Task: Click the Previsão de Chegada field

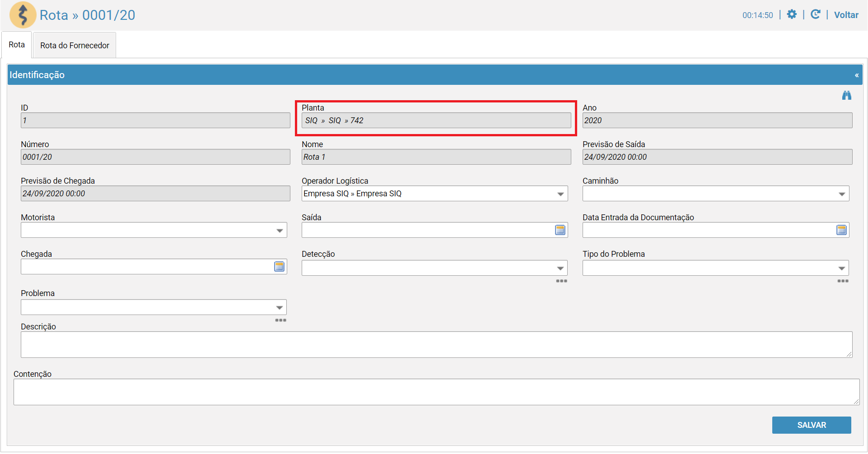Action: click(155, 194)
